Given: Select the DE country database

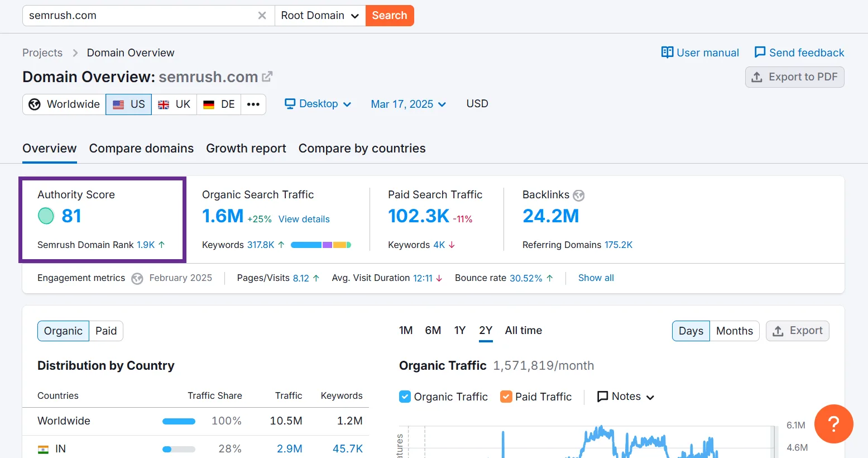Looking at the screenshot, I should tap(219, 104).
